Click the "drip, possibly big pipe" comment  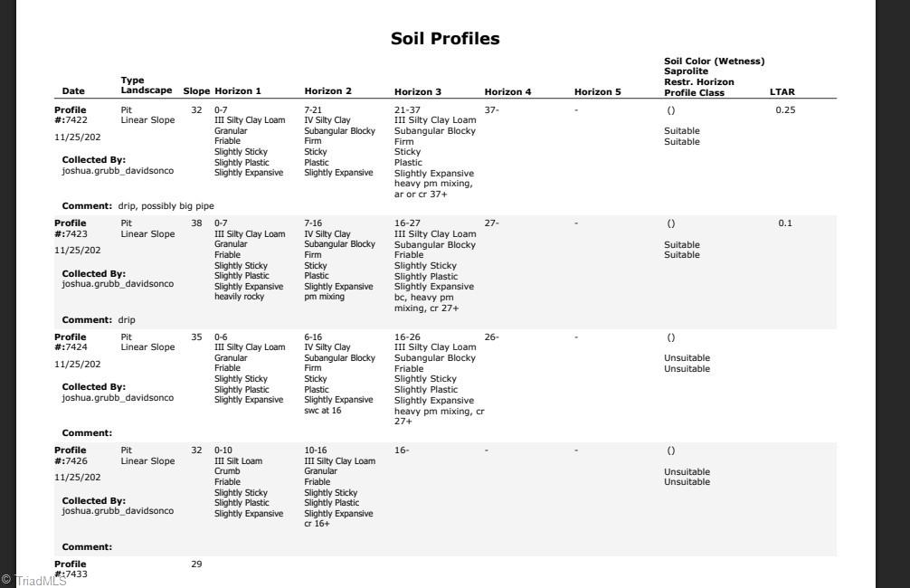166,206
